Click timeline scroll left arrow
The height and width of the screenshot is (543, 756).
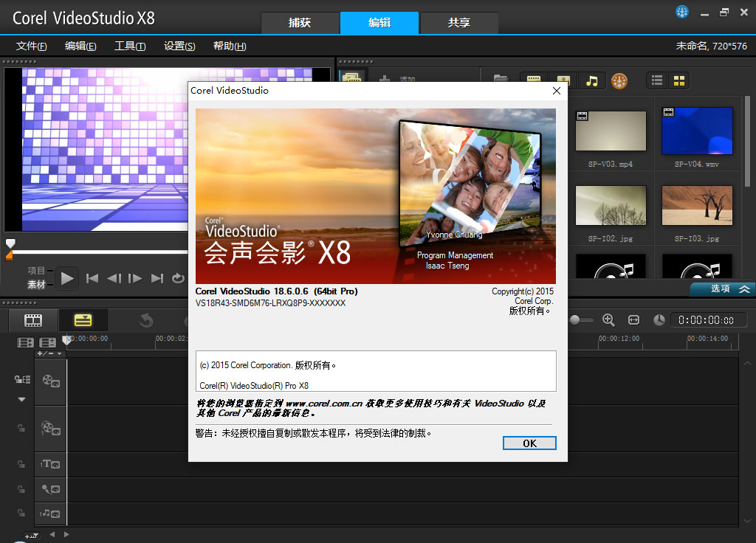(x=52, y=534)
